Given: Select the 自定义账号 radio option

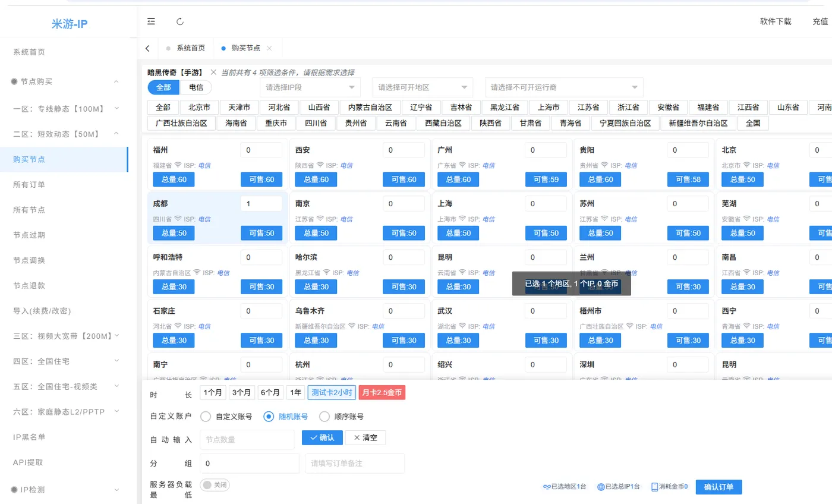Looking at the screenshot, I should coord(206,417).
